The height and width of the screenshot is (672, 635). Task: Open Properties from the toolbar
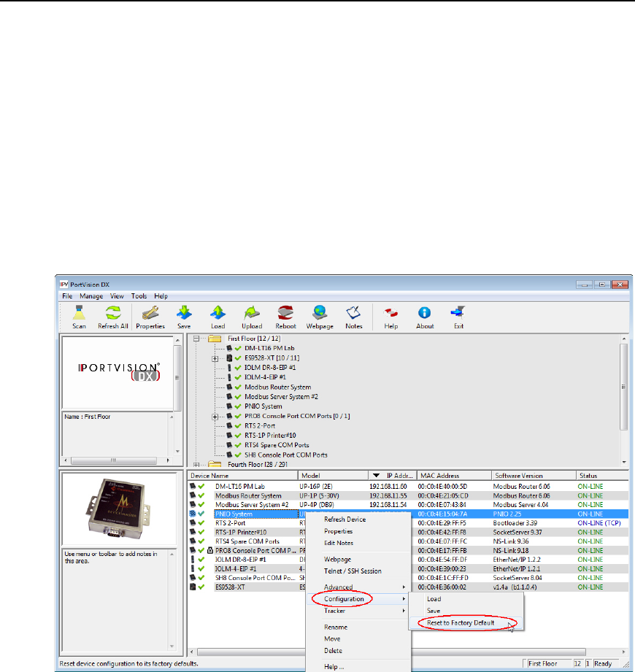(x=150, y=317)
